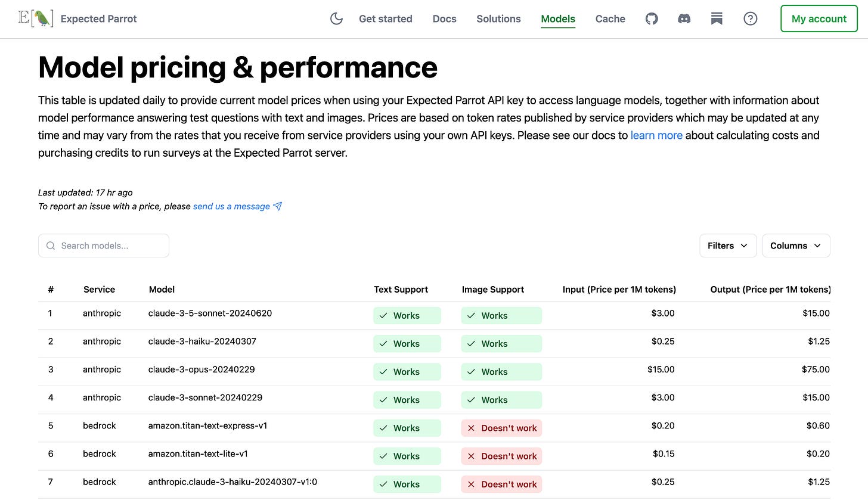868x500 pixels.
Task: Click the Service column header
Action: (x=99, y=289)
